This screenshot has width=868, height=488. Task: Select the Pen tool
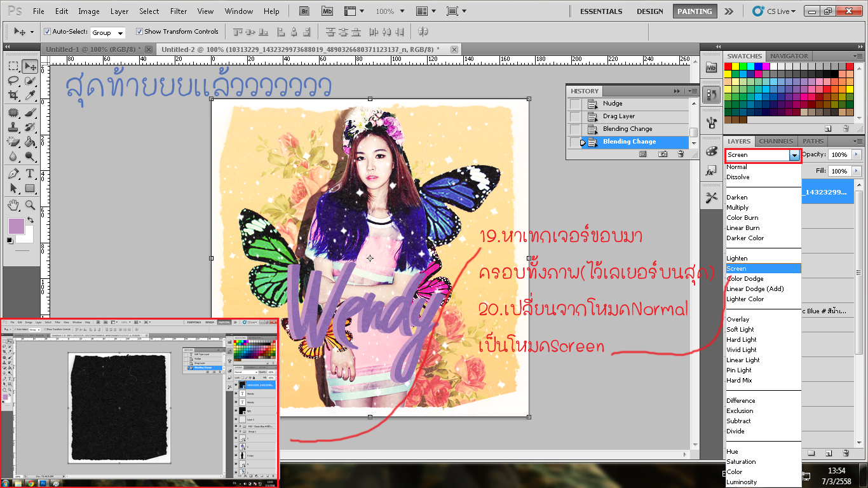pos(13,174)
